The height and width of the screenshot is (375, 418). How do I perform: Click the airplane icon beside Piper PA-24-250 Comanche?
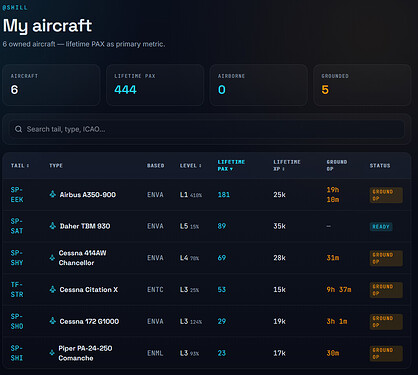[52, 353]
